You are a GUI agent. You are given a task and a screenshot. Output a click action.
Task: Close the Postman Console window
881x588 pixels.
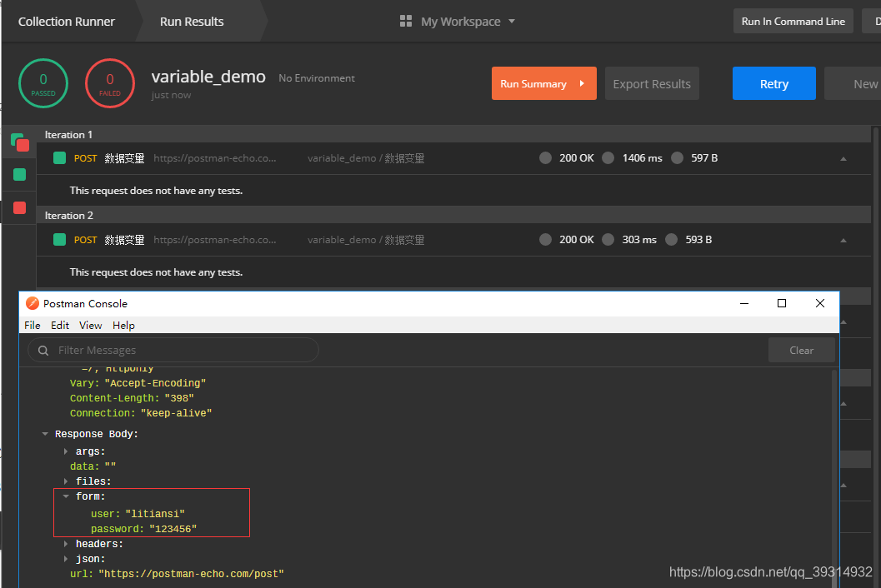pos(820,303)
